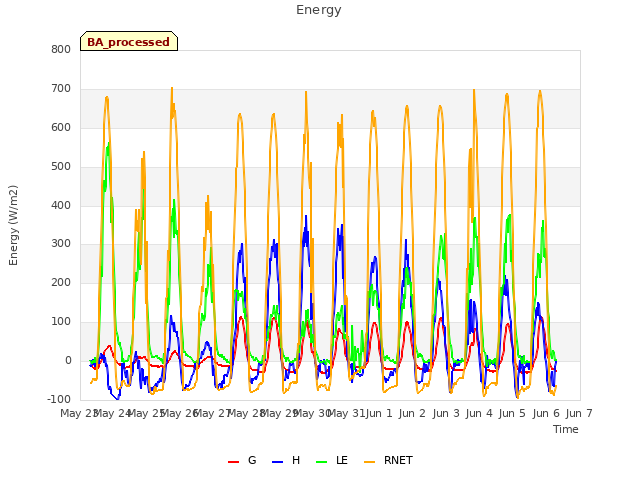Click the -100 y-axis tick label
The width and height of the screenshot is (640, 480).
(59, 399)
